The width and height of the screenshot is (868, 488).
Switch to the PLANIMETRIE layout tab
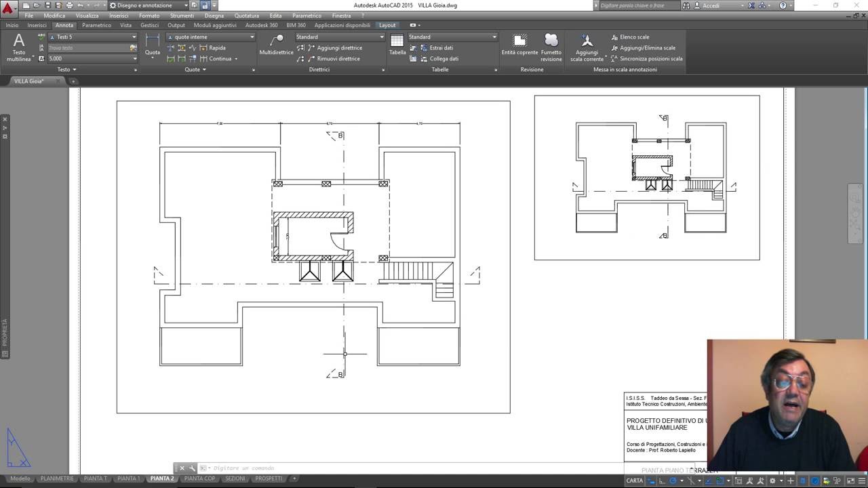(57, 479)
